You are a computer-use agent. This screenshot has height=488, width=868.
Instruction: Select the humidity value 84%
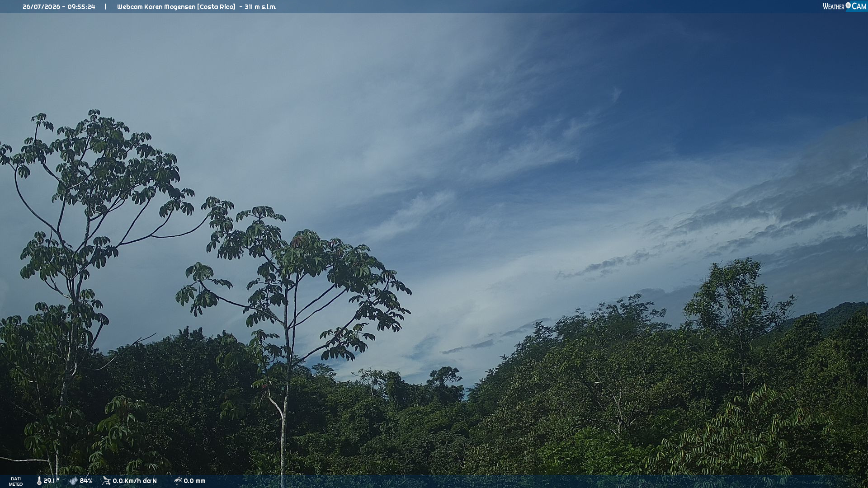[86, 481]
